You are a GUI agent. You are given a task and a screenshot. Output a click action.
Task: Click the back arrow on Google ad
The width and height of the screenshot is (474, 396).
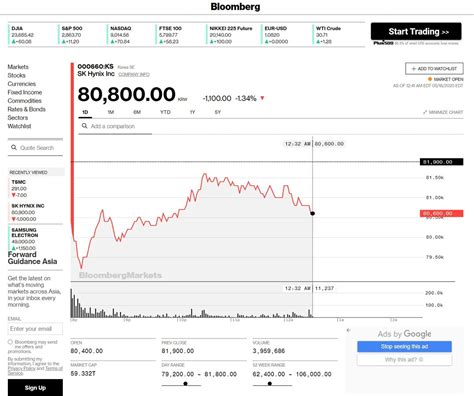pos(349,330)
